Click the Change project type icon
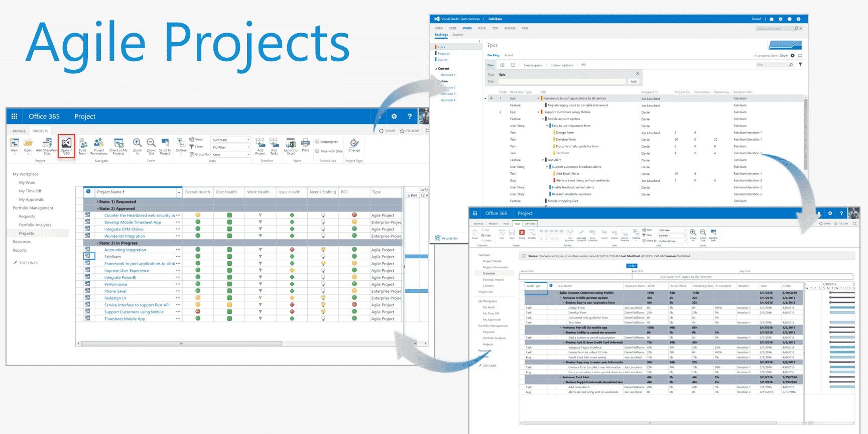The width and height of the screenshot is (868, 434). (354, 145)
